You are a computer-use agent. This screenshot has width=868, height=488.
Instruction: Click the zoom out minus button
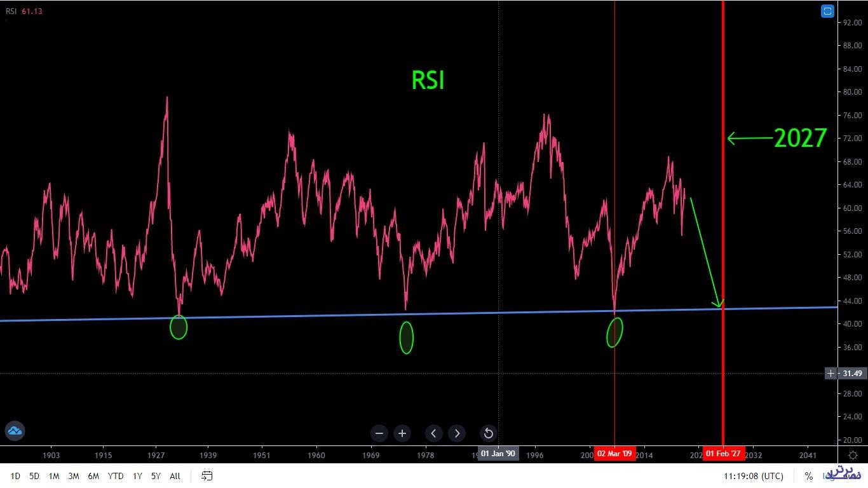click(379, 433)
